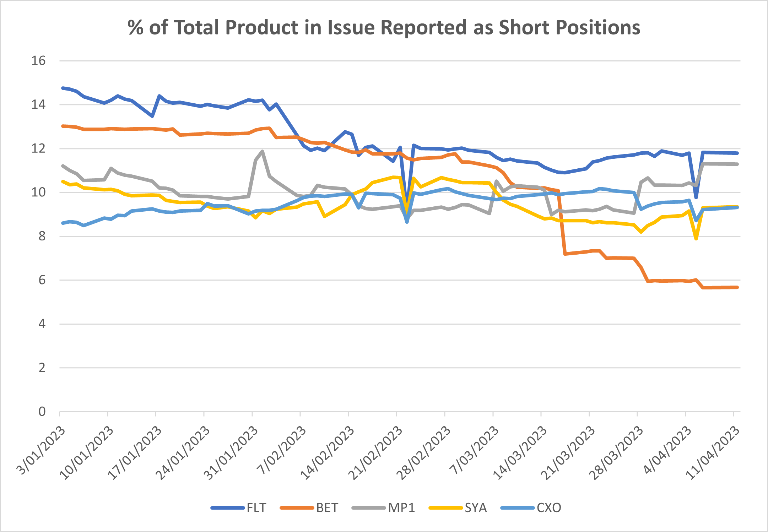Select the SYA legend label
This screenshot has height=532, width=768.
point(476,508)
